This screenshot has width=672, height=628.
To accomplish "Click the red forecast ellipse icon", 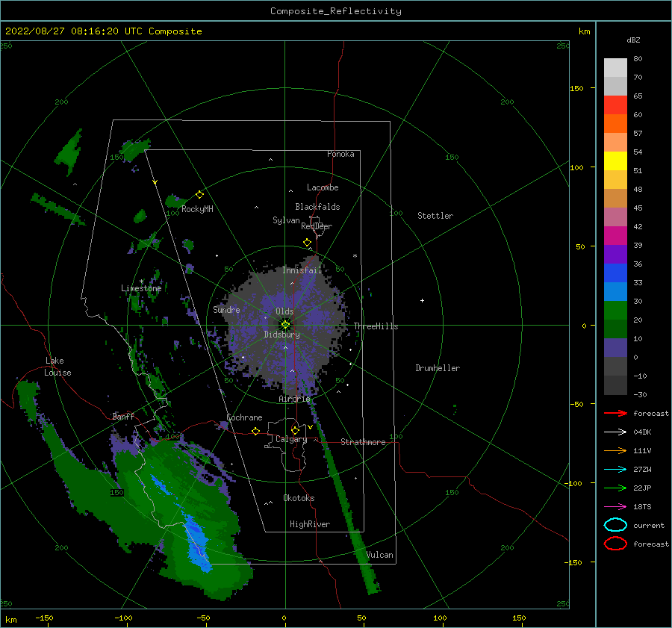I will [615, 543].
